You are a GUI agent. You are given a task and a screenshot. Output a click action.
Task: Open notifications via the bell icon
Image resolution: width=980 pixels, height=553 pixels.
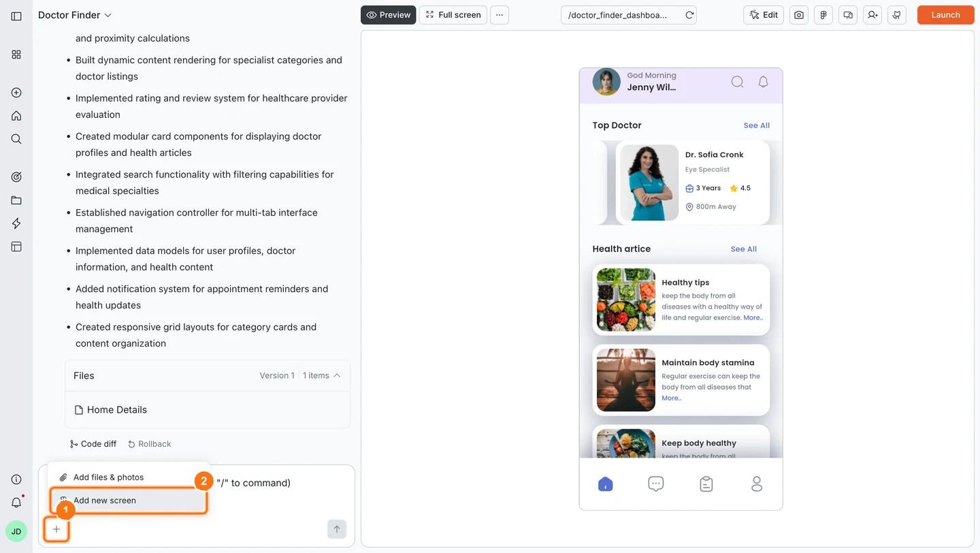[16, 502]
